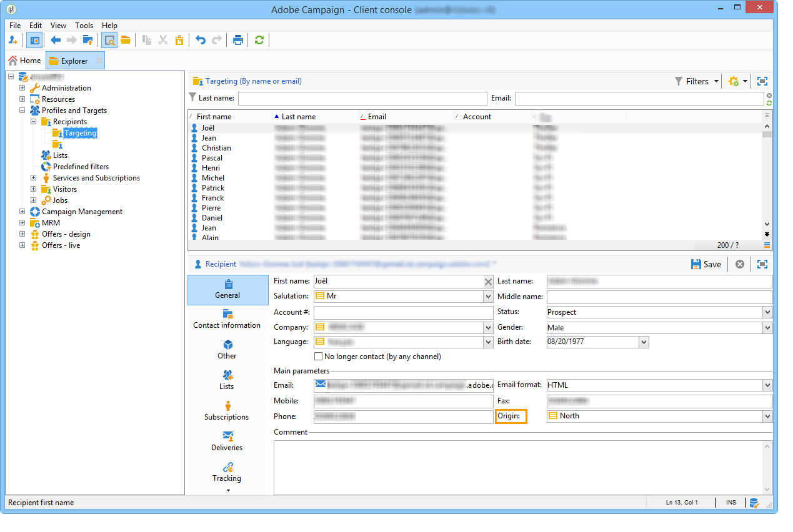The width and height of the screenshot is (793, 532).
Task: Click the blue Back arrow icon
Action: coord(56,40)
